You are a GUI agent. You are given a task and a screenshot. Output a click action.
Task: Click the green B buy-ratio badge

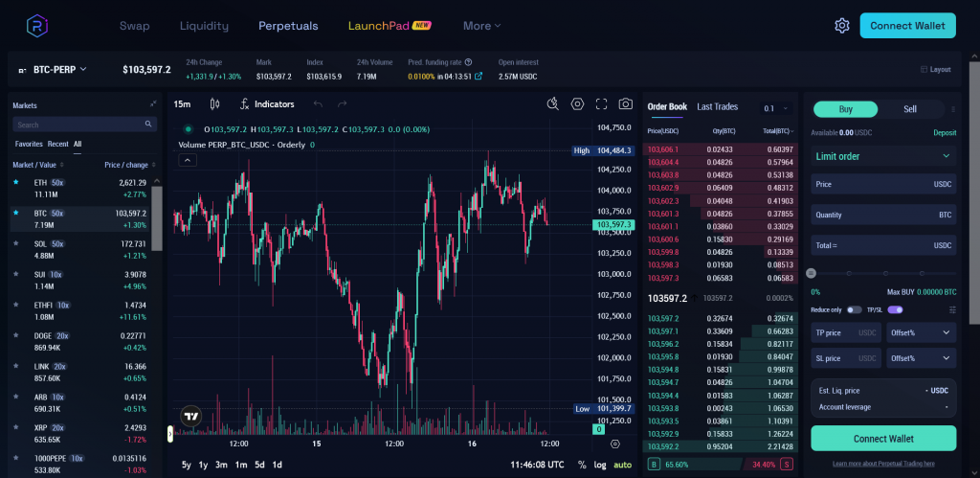tap(654, 465)
